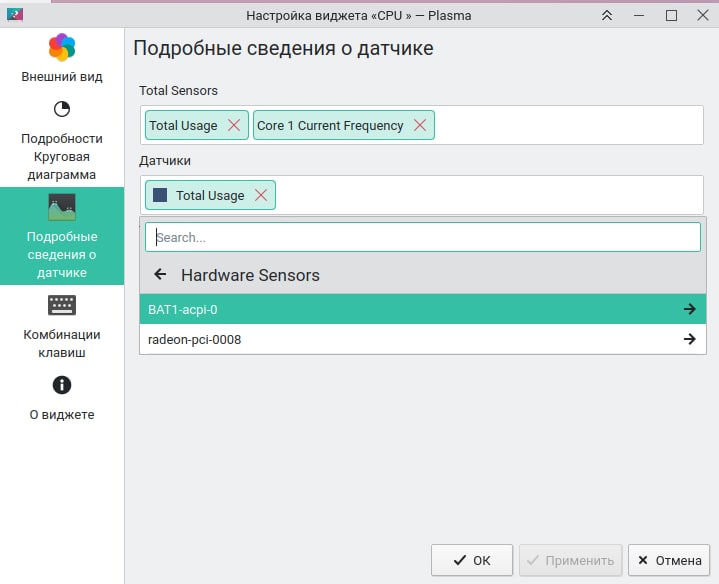Go back from Hardware Sensors list

160,275
